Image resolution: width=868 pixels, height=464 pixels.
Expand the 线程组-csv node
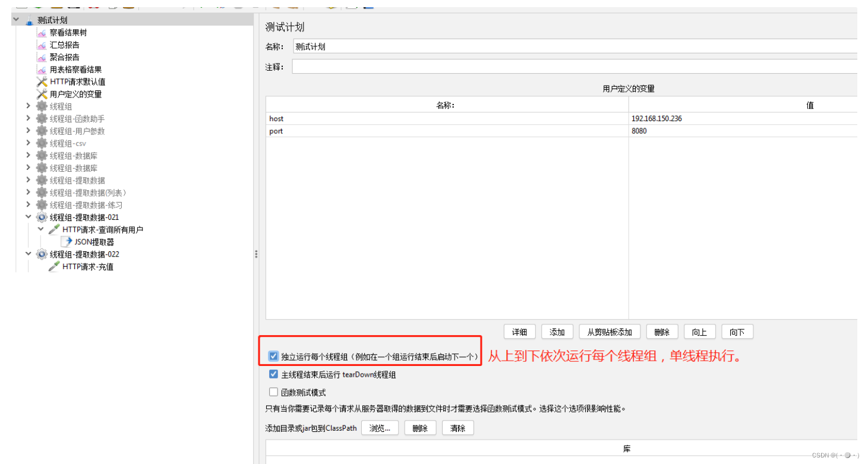[28, 143]
